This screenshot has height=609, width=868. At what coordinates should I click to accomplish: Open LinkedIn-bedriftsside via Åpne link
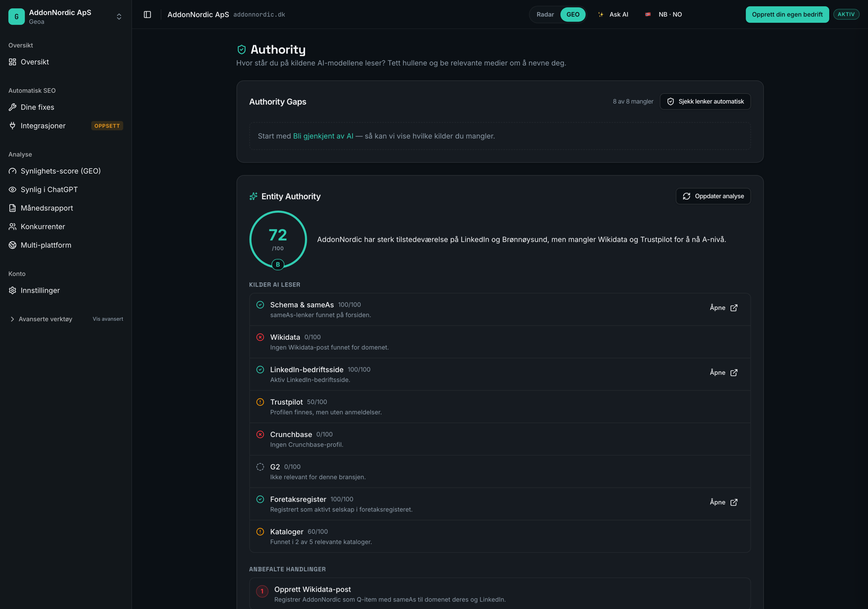[x=724, y=373]
